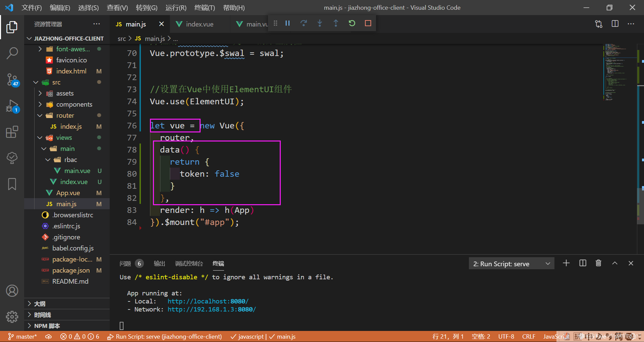Open the 运行(R) menu

[176, 7]
